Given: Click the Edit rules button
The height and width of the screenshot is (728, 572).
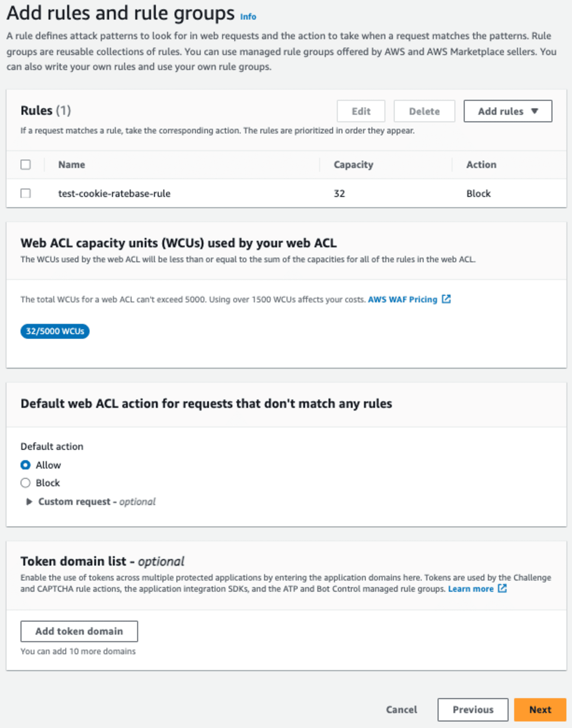Looking at the screenshot, I should click(x=361, y=111).
